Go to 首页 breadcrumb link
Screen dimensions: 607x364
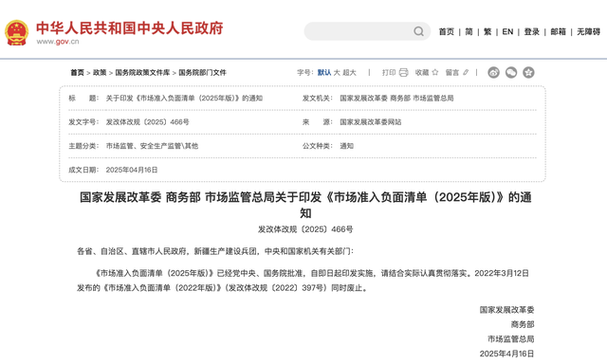coord(77,72)
